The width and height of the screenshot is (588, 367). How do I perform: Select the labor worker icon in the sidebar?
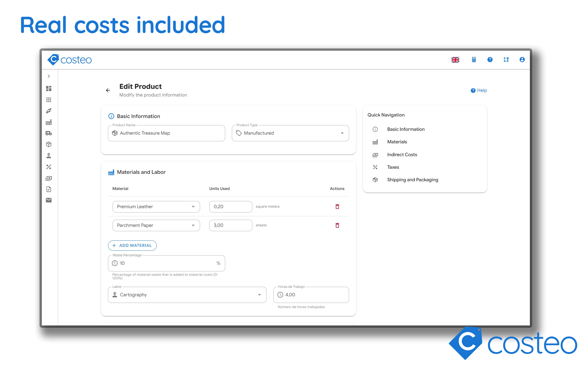pos(49,156)
